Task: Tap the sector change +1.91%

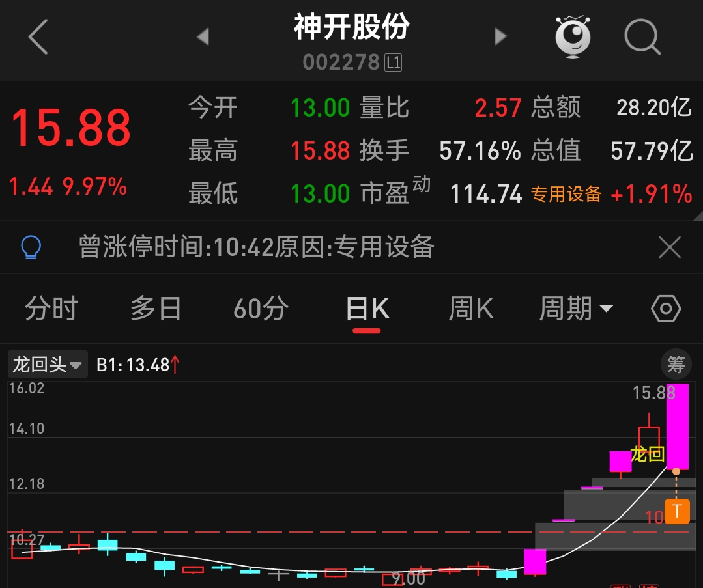Action: tap(652, 194)
